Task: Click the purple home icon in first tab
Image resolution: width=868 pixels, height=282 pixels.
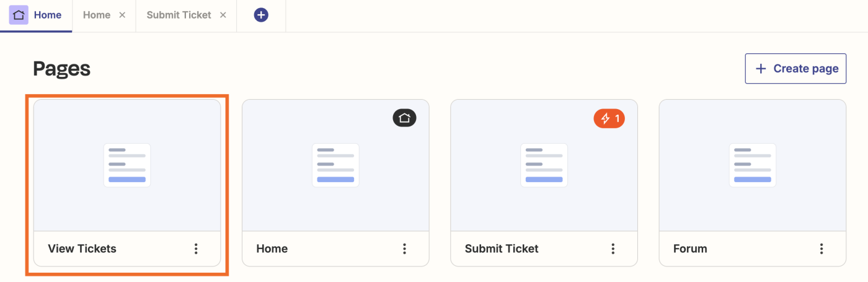Action: [19, 15]
